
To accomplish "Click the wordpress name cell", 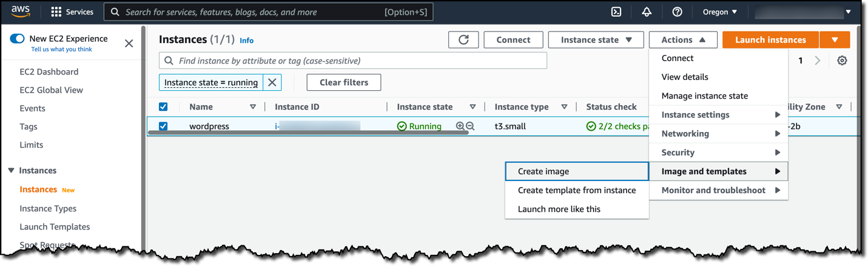I will (x=209, y=127).
